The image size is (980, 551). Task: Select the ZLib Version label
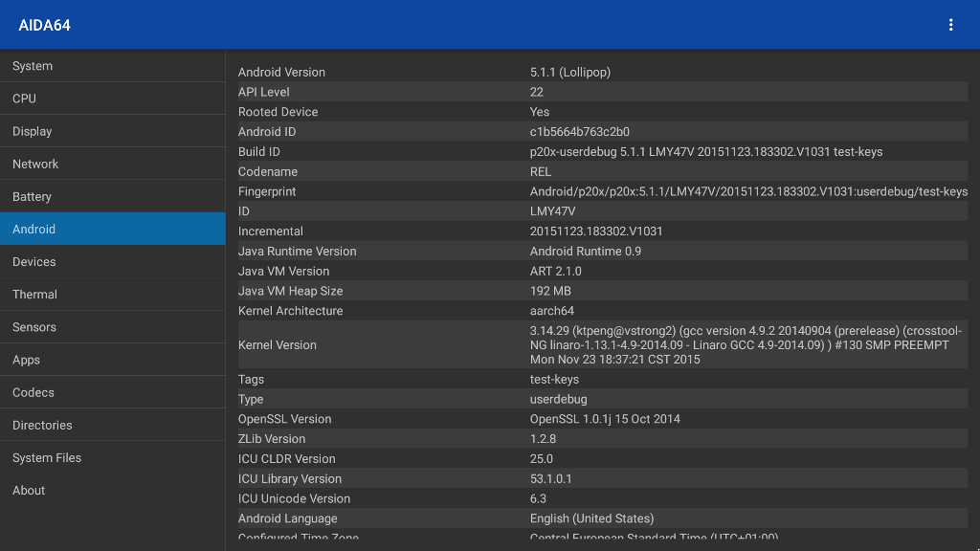[271, 439]
